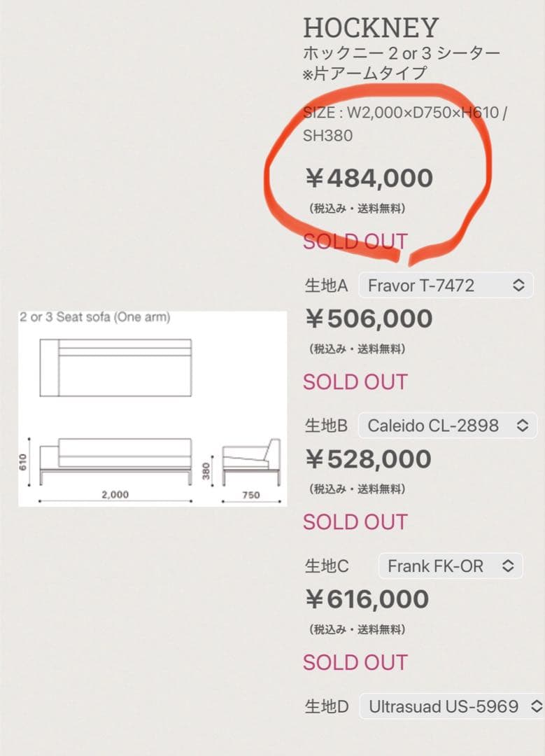
Task: Click the 生地A fabric label
Action: point(326,286)
